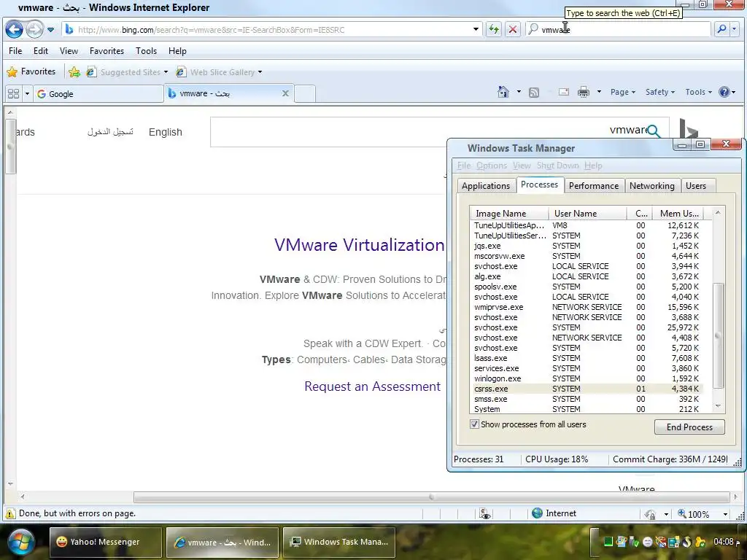Sort processes by Mem Usage column header

[x=679, y=214]
